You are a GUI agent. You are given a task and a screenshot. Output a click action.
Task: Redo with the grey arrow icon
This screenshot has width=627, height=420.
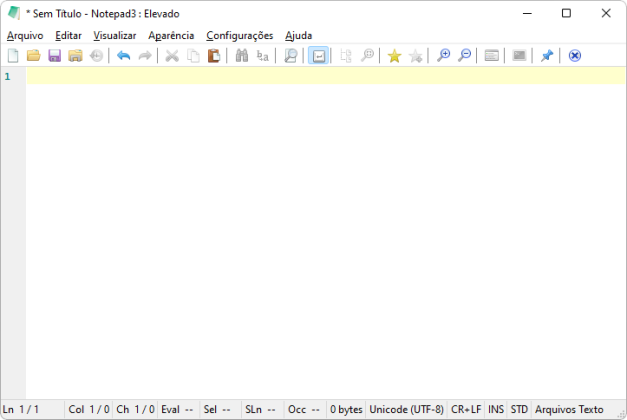coord(145,56)
